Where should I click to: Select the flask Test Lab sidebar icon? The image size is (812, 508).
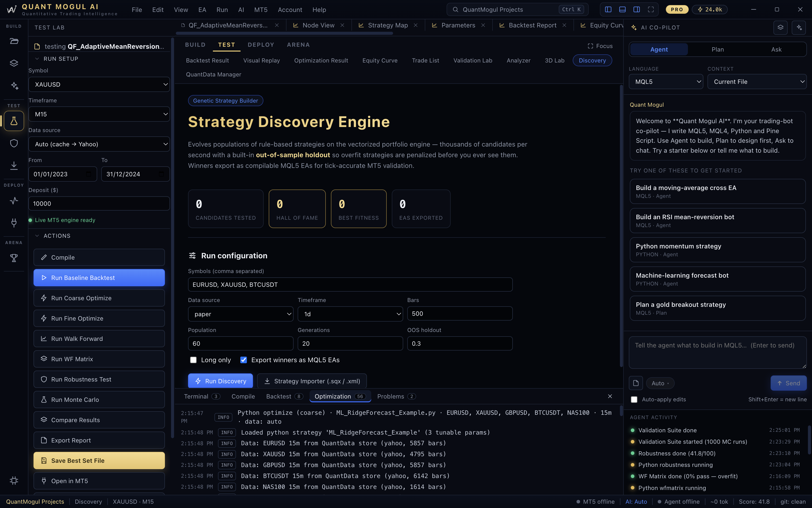pos(14,121)
